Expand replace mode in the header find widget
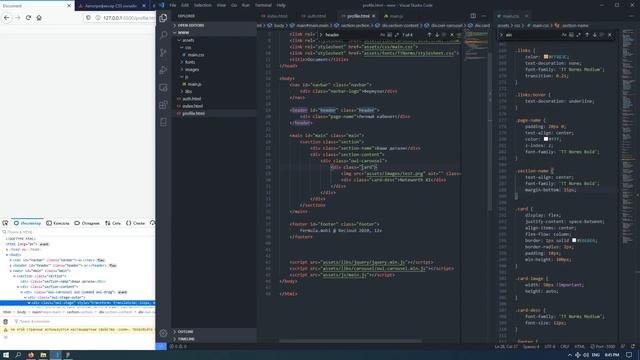The image size is (640, 360). point(321,35)
